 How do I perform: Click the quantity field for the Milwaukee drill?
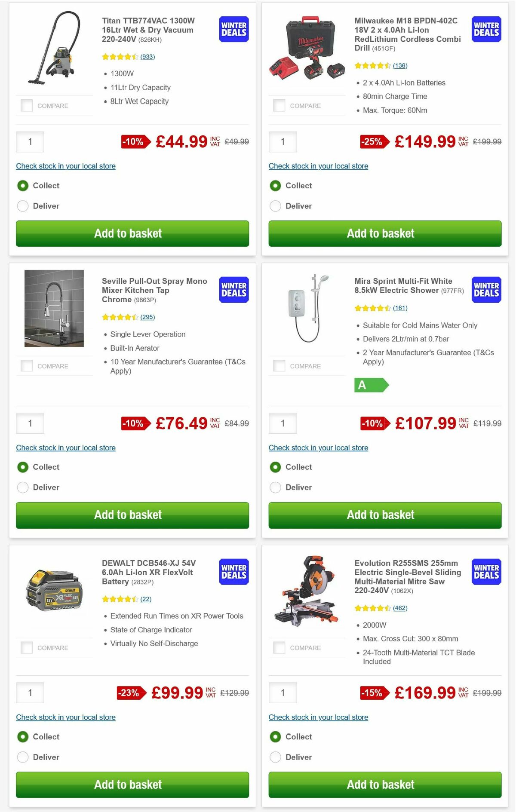[x=283, y=142]
